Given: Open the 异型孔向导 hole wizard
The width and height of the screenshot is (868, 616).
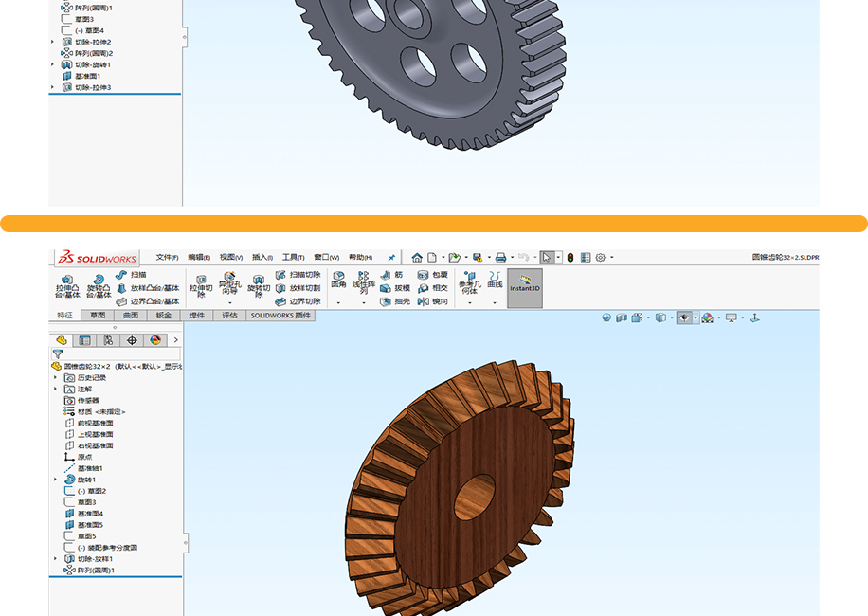Looking at the screenshot, I should [229, 282].
